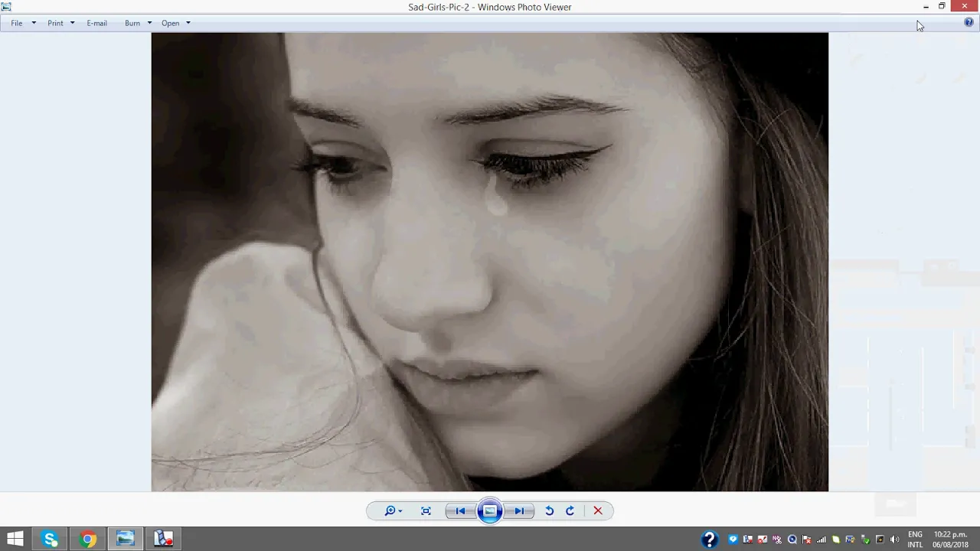The height and width of the screenshot is (551, 980).
Task: Click the taskbar help question mark
Action: tap(710, 540)
